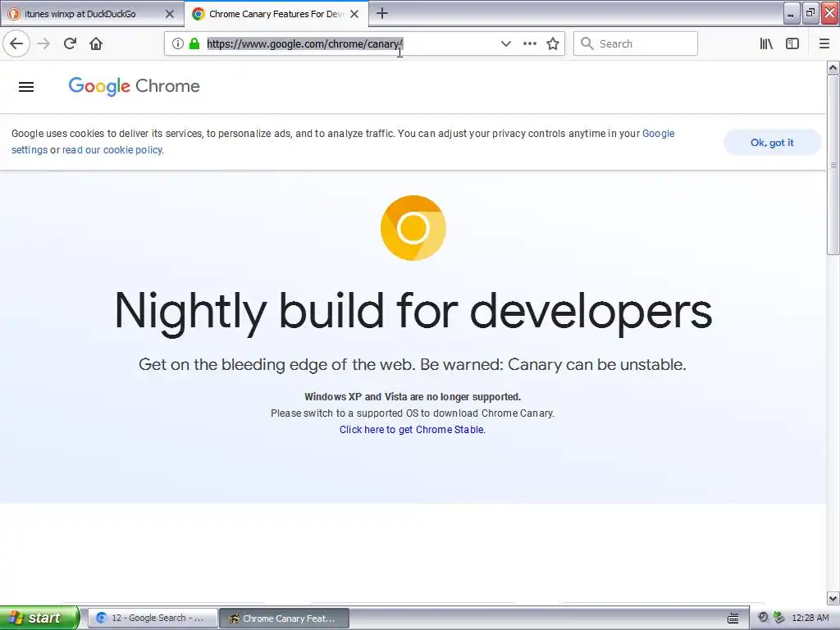Close the itunes winxp DuckDuckGo tab
840x630 pixels.
coord(169,14)
